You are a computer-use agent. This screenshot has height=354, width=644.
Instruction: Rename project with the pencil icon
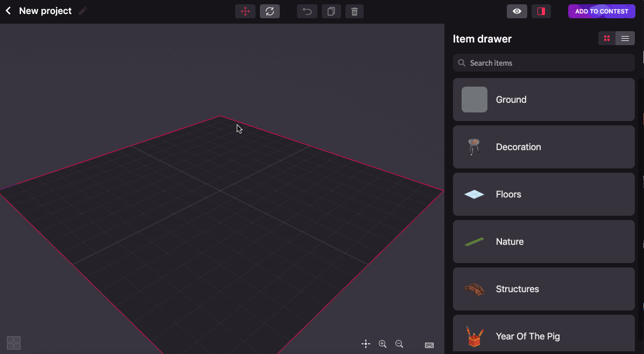82,11
